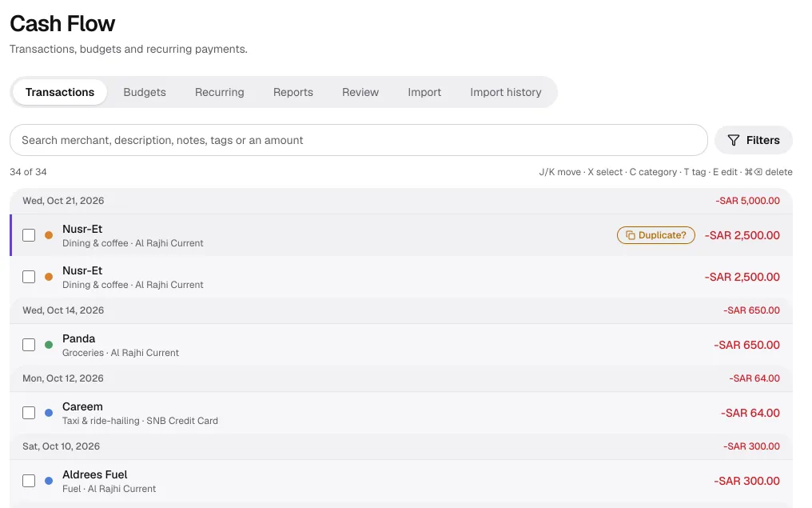The image size is (812, 508).
Task: Open the Reports tab
Action: tap(293, 92)
